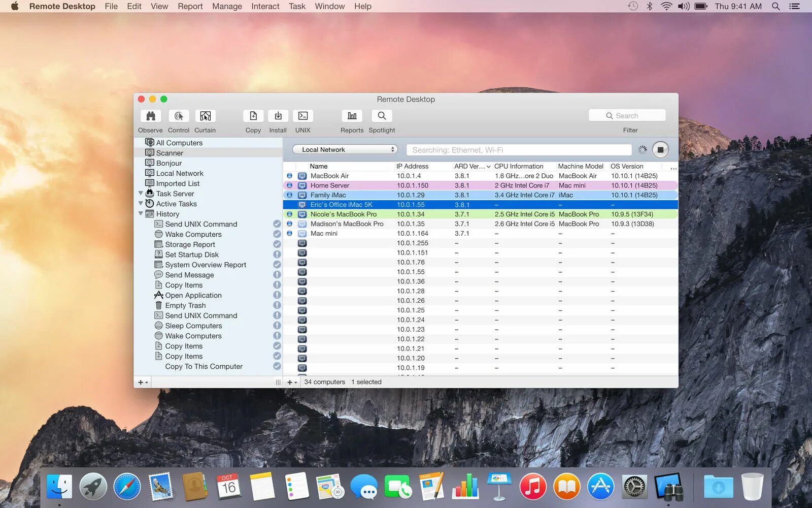Stop the network scan with the stop button
812x508 pixels.
click(660, 150)
